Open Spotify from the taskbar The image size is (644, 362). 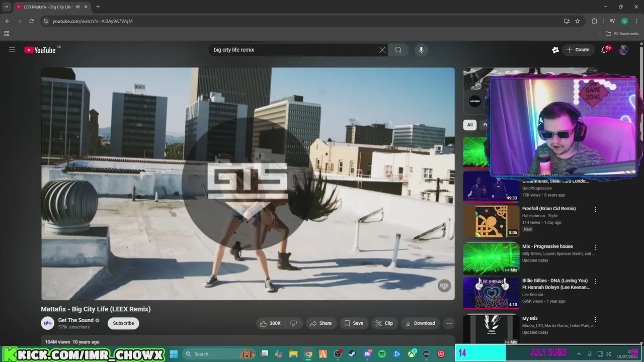382,354
